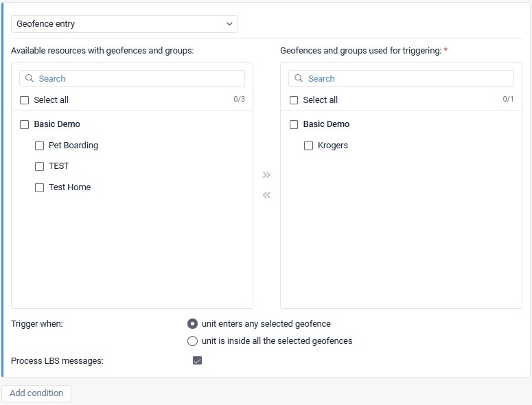Screen dimensions: 532x405
Task: Click the move-left double arrow icon
Action: pos(266,195)
